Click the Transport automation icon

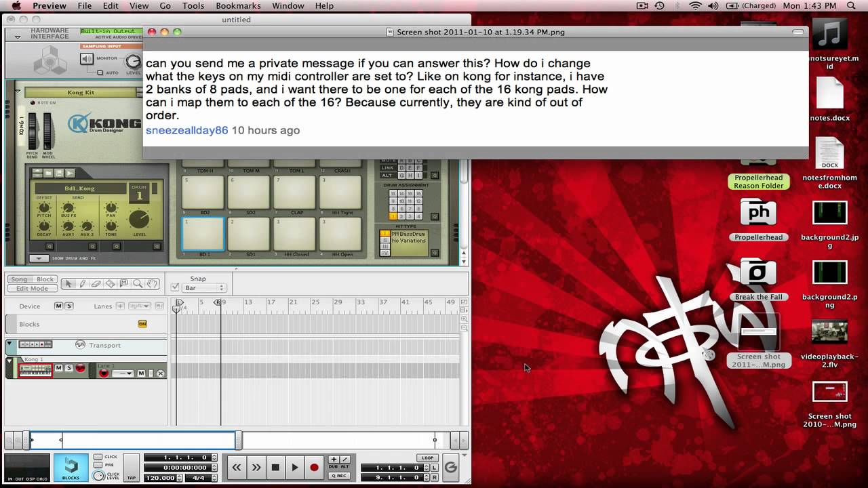click(81, 345)
